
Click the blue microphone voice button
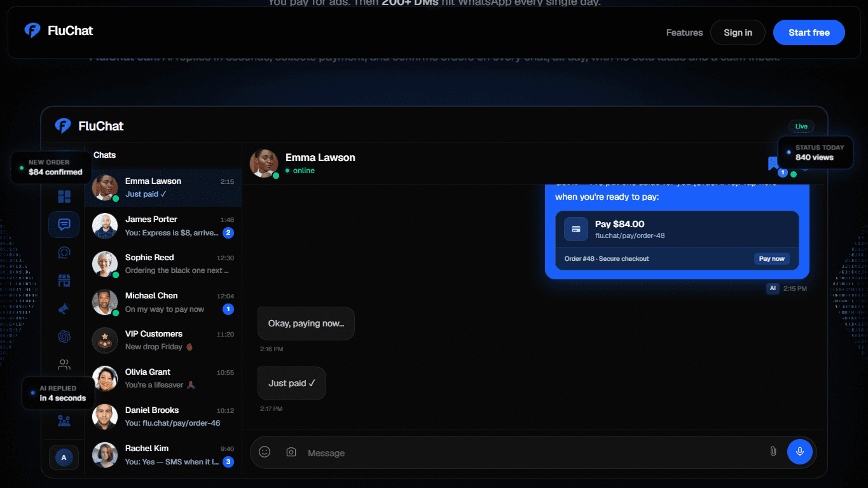click(x=800, y=451)
